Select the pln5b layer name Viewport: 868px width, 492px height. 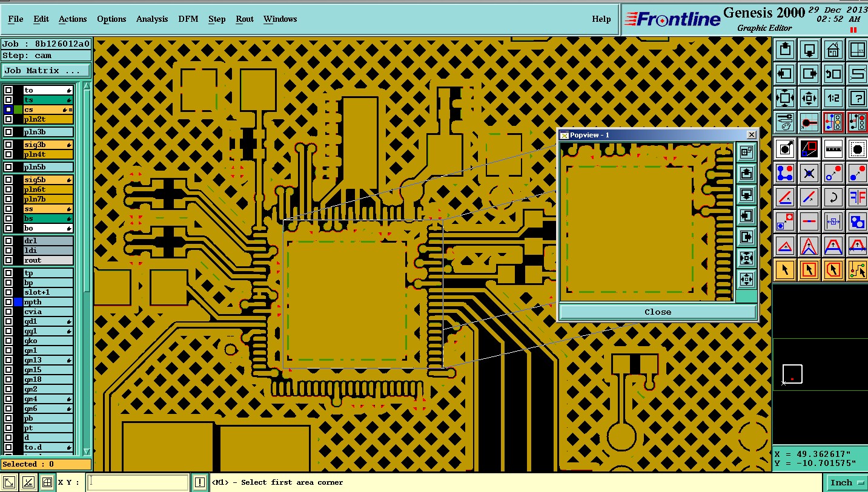pos(48,167)
